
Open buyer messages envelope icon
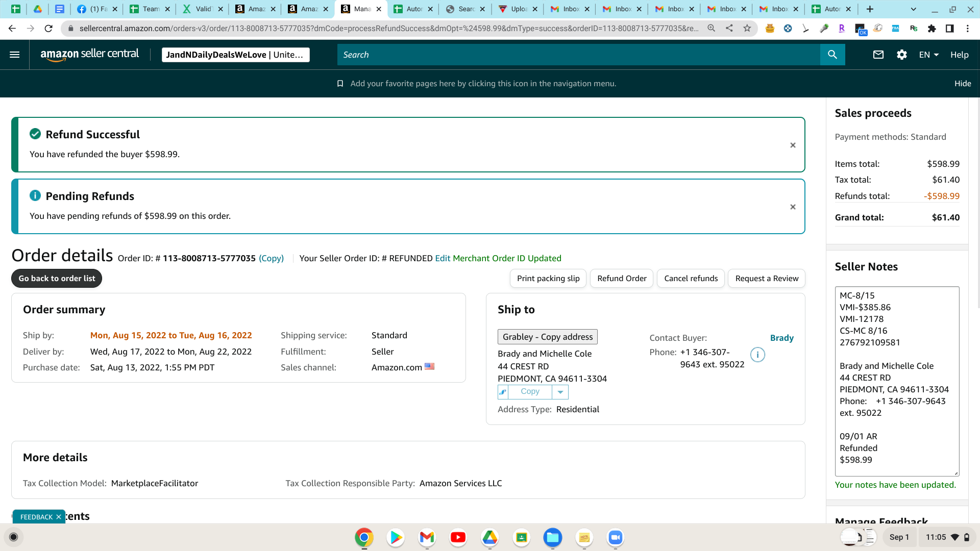(878, 55)
